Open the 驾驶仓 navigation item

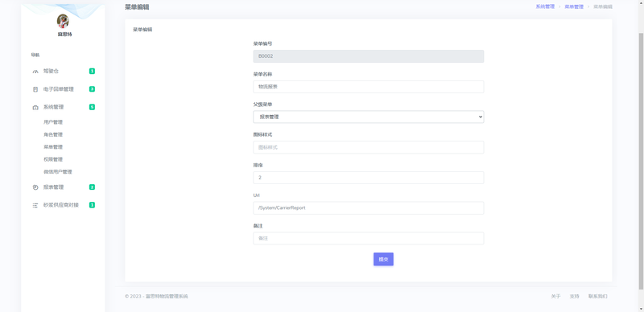point(64,71)
